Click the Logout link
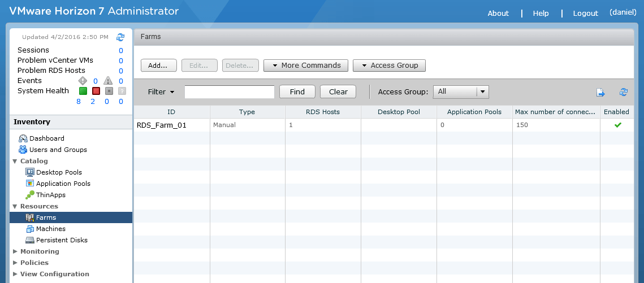The image size is (644, 283). [586, 14]
